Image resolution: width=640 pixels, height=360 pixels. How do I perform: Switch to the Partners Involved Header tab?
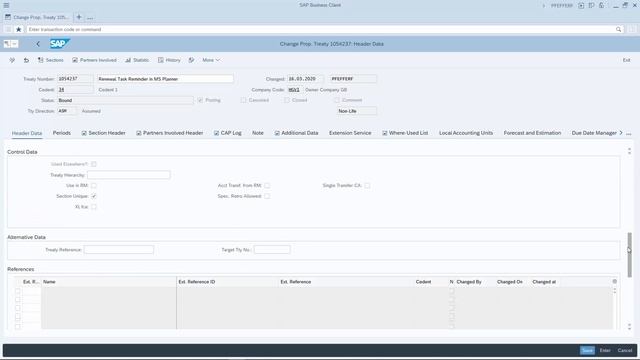pyautogui.click(x=169, y=133)
